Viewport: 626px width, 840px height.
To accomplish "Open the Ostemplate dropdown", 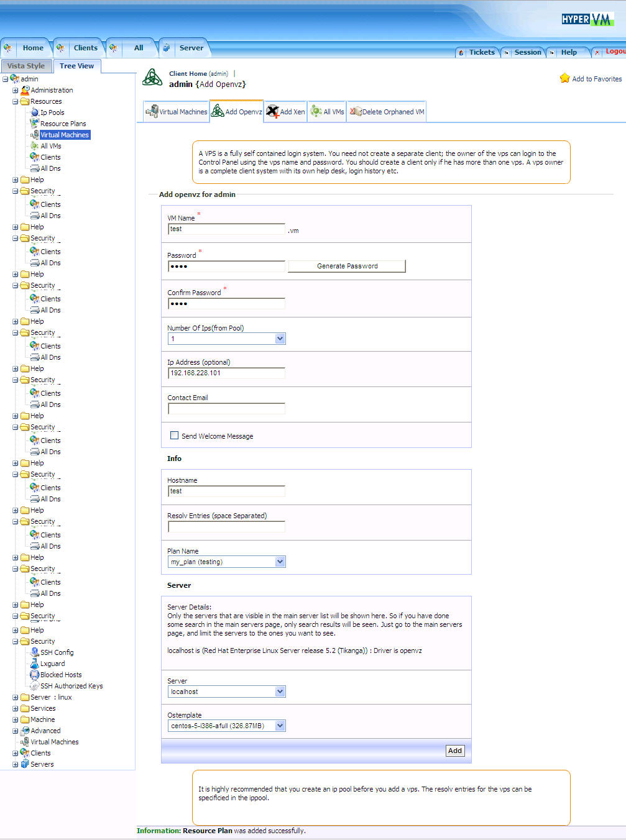I will (x=226, y=726).
